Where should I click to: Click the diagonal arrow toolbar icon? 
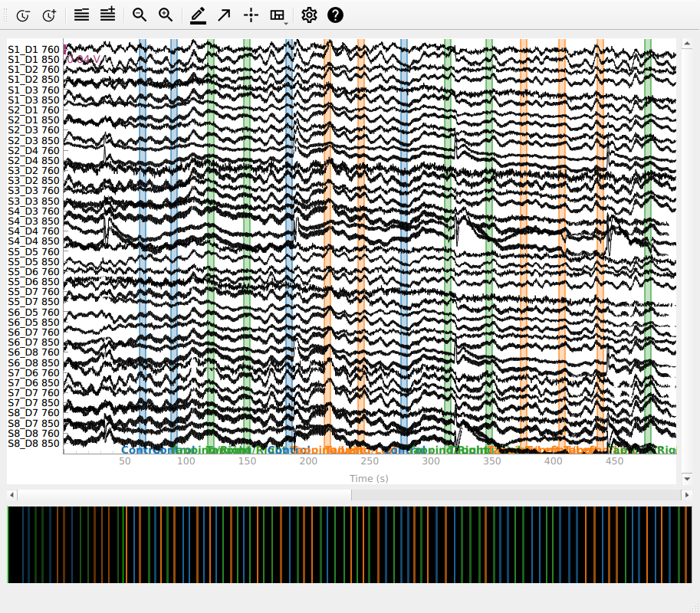tap(224, 15)
